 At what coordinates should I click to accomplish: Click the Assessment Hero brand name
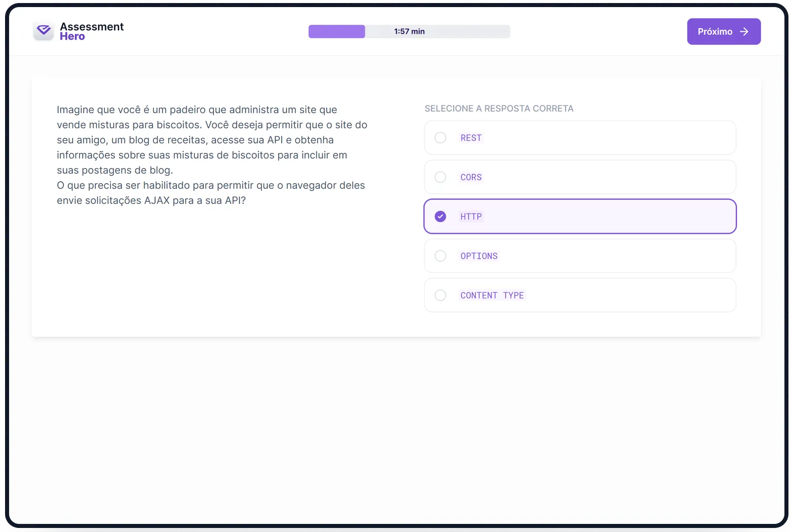91,31
